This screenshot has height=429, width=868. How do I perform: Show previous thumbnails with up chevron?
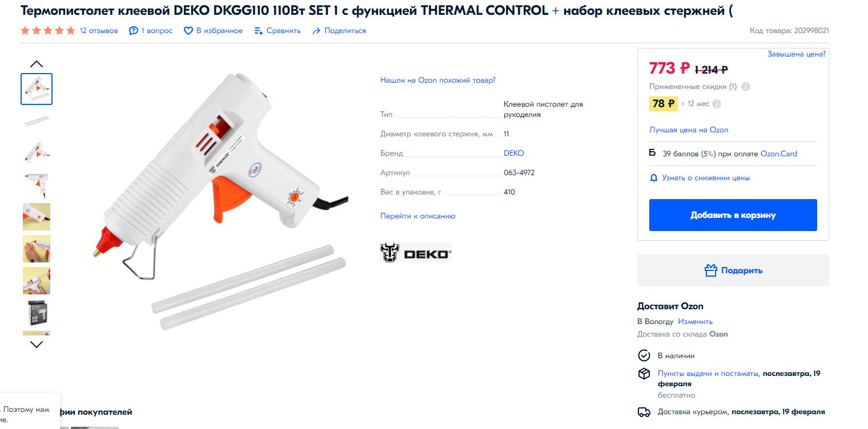point(37,64)
